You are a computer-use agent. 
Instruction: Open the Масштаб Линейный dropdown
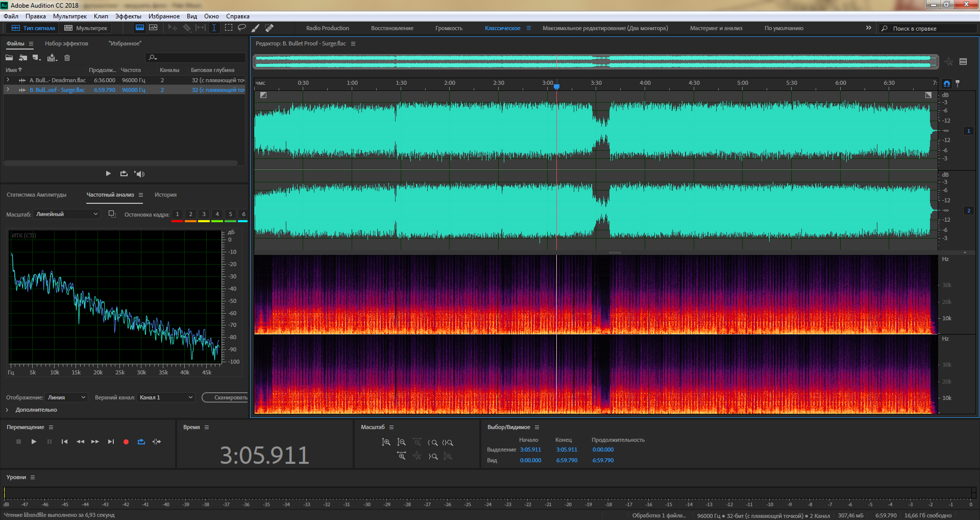pos(66,214)
